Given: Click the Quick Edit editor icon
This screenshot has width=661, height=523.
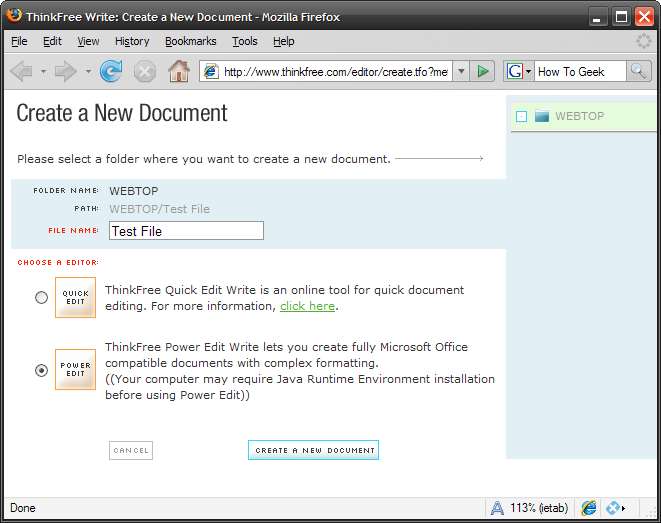Looking at the screenshot, I should [x=75, y=297].
